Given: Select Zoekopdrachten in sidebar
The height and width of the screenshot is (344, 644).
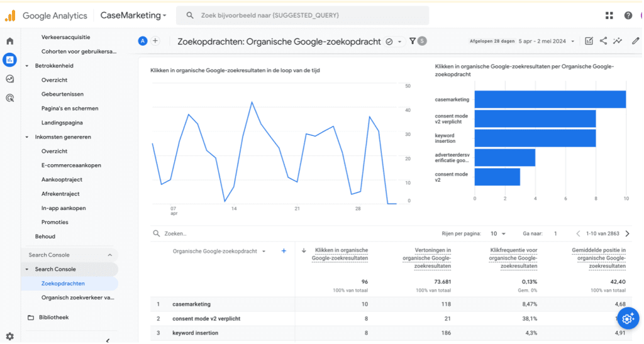Looking at the screenshot, I should coord(63,284).
